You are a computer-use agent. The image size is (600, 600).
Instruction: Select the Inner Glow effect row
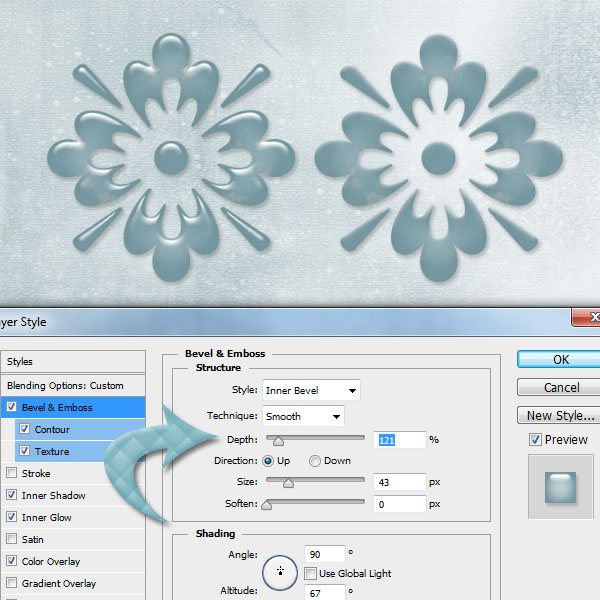pyautogui.click(x=73, y=517)
